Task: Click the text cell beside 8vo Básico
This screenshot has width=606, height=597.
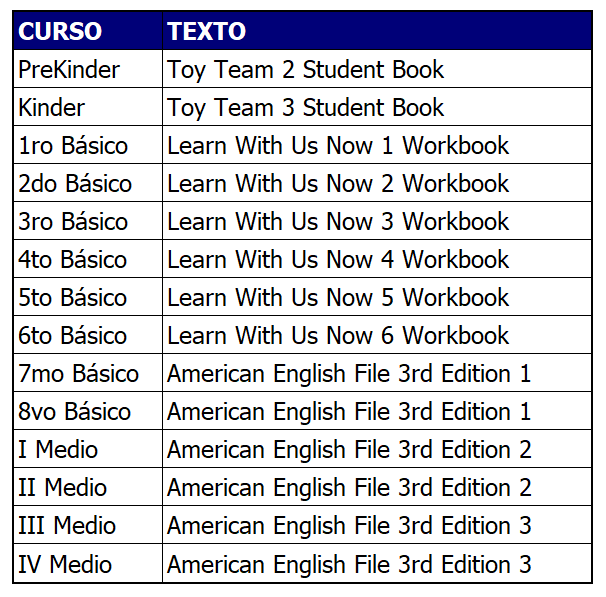Action: tap(349, 412)
